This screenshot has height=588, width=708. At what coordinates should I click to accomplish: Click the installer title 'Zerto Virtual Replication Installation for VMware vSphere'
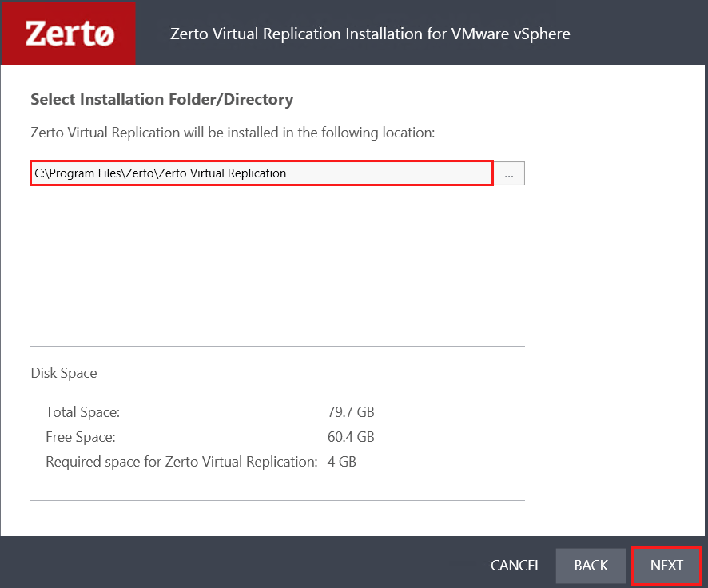click(370, 34)
